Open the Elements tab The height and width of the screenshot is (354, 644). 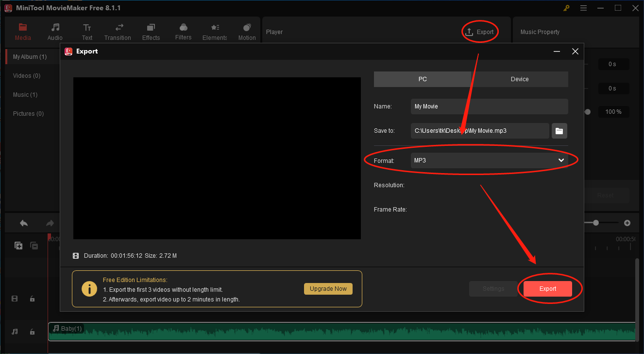coord(215,32)
